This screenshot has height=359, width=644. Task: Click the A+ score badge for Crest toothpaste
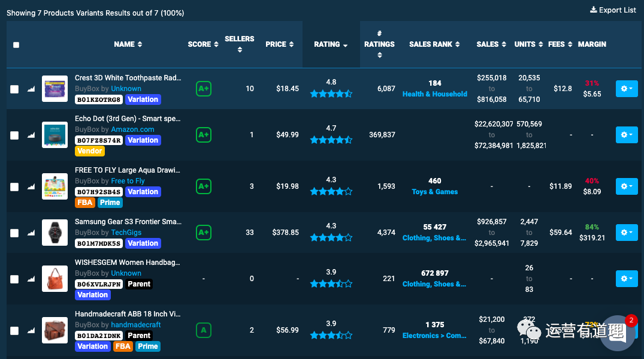204,89
